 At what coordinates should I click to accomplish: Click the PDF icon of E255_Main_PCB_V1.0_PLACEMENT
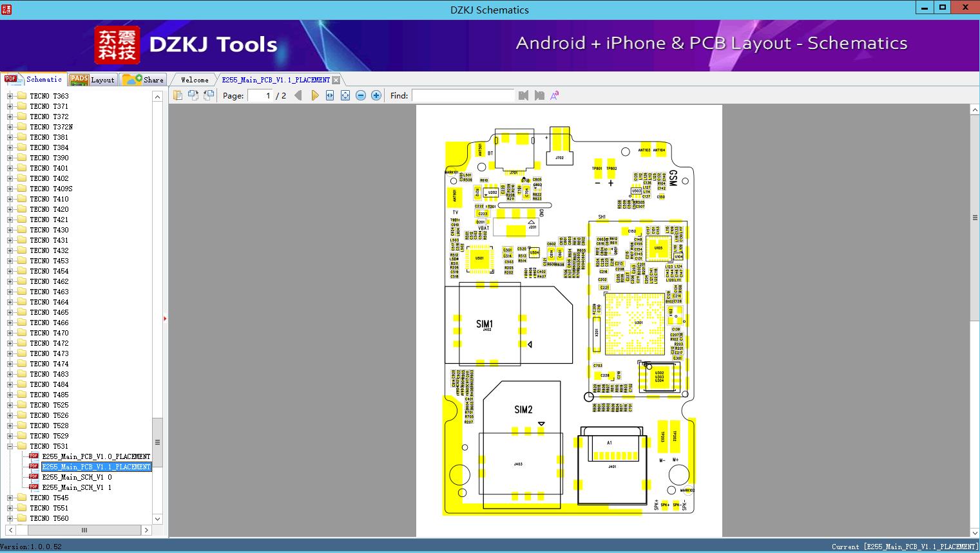click(x=34, y=456)
